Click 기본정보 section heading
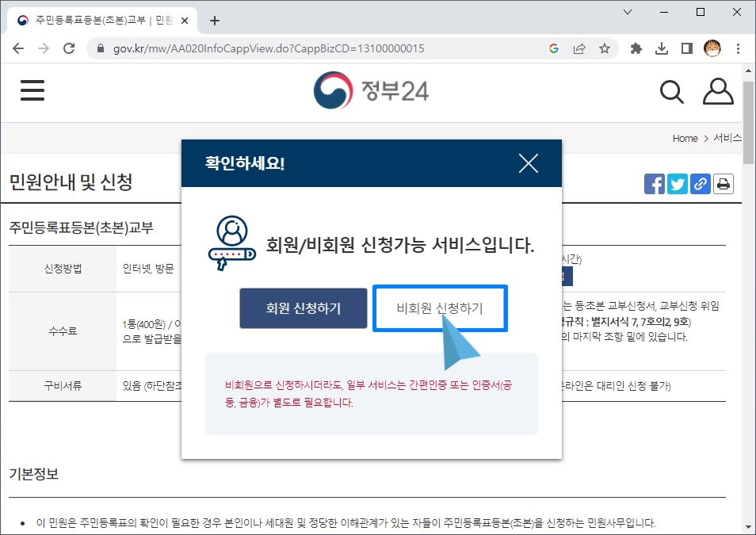Image resolution: width=756 pixels, height=535 pixels. (34, 474)
